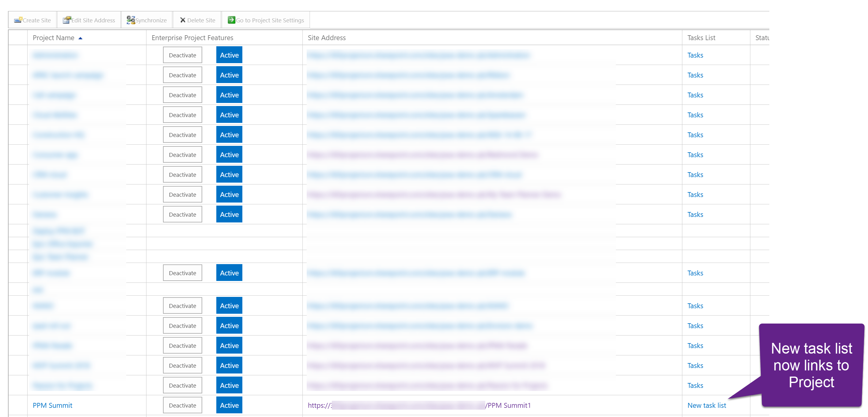Click the Tasks List column header
This screenshot has height=417, width=868.
tap(701, 38)
